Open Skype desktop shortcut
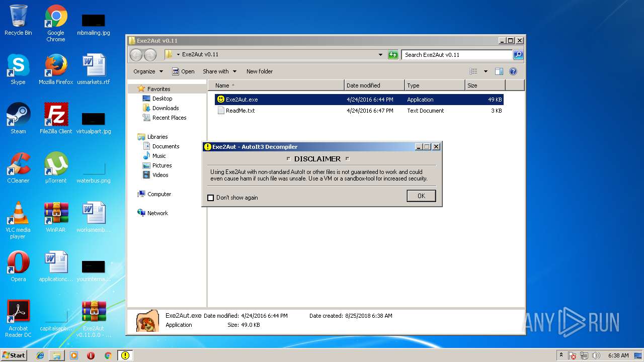Viewport: 644px width, 362px height. [x=18, y=69]
